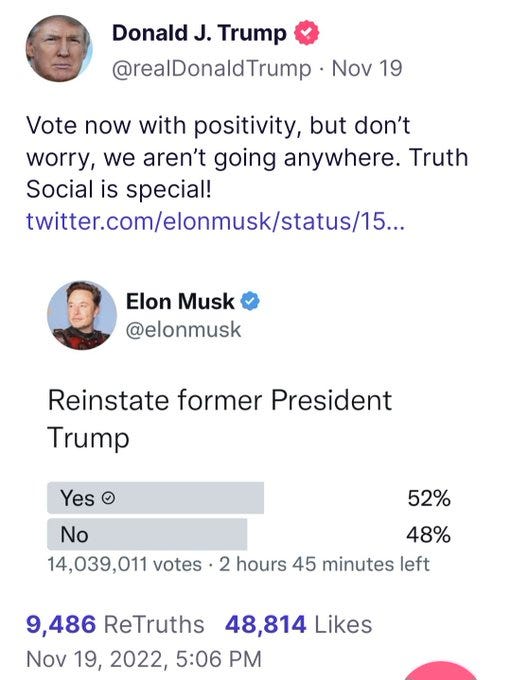Click the 52% result figure

click(429, 498)
